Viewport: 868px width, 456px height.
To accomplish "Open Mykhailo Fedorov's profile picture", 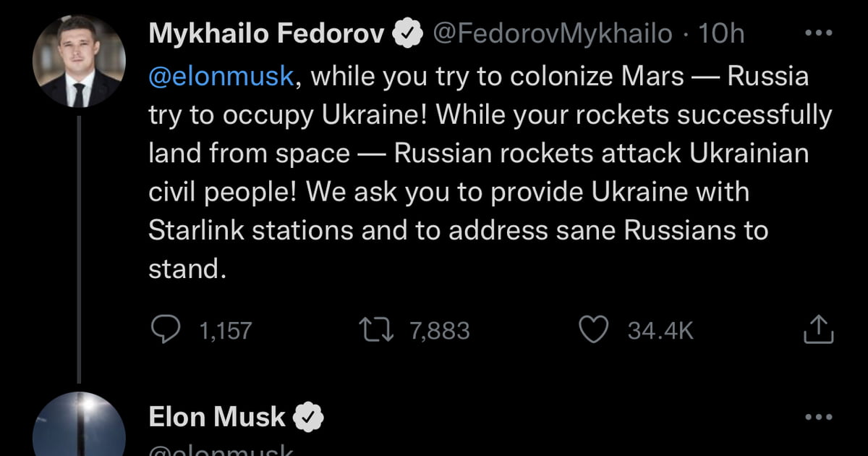I will [80, 61].
